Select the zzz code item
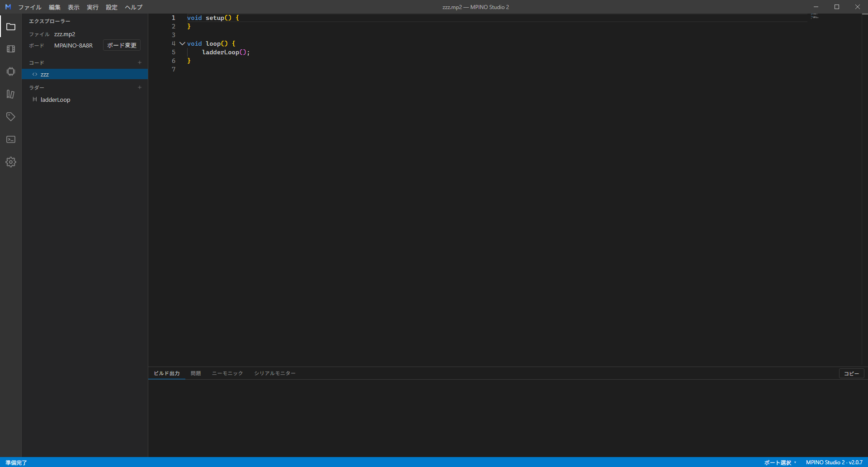 point(85,74)
